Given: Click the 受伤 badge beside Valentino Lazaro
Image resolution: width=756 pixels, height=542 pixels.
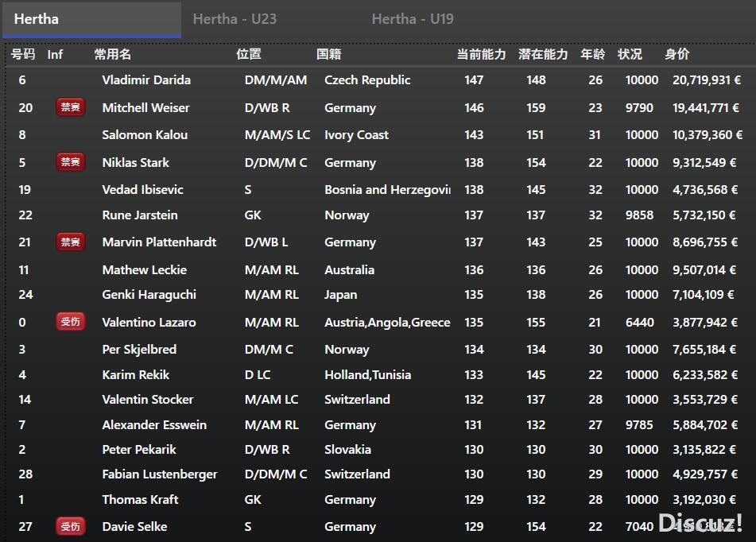Looking at the screenshot, I should tap(71, 322).
